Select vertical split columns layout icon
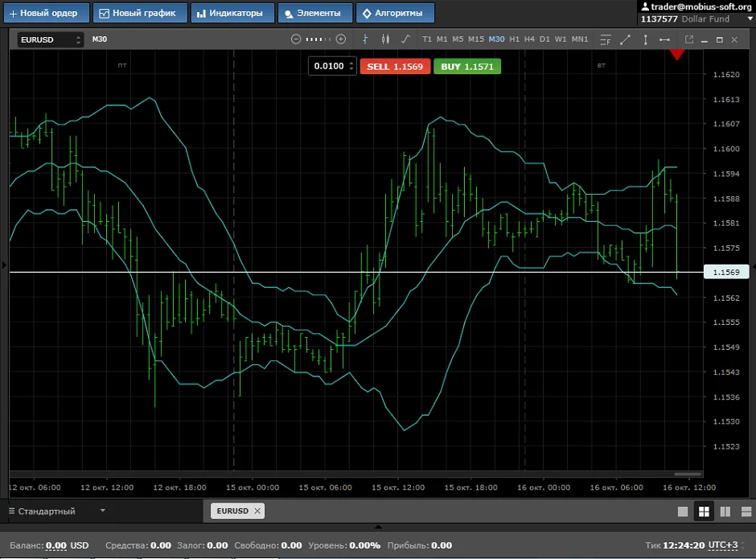 click(725, 512)
